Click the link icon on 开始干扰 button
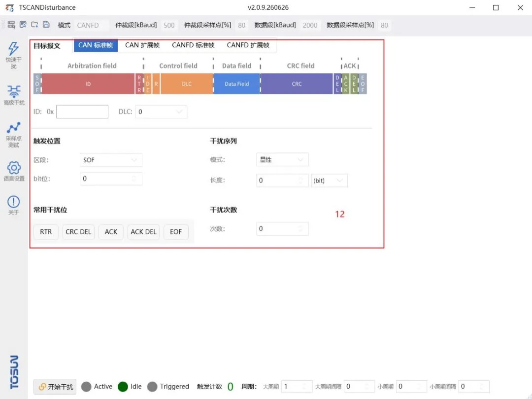 42,387
